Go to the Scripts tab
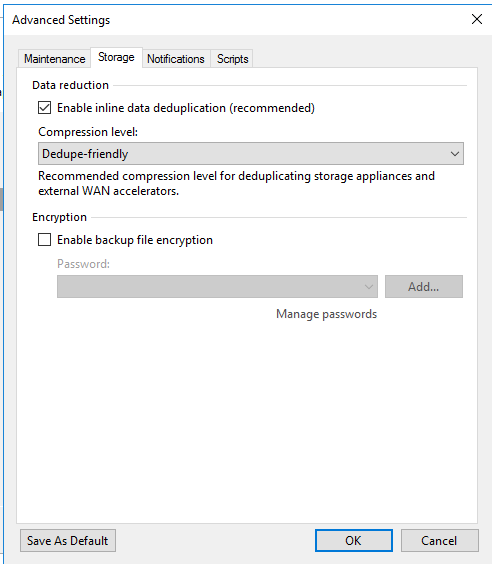492x564 pixels. pos(232,59)
